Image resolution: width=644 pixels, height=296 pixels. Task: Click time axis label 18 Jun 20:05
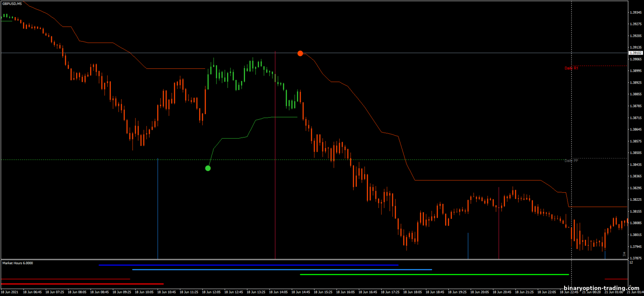click(480, 292)
